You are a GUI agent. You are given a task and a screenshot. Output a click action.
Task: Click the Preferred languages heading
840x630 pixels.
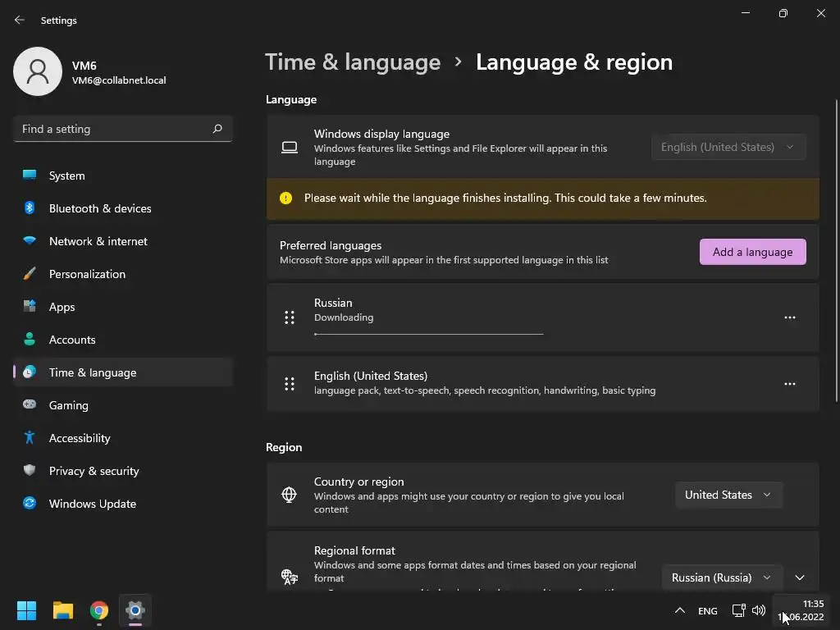331,245
